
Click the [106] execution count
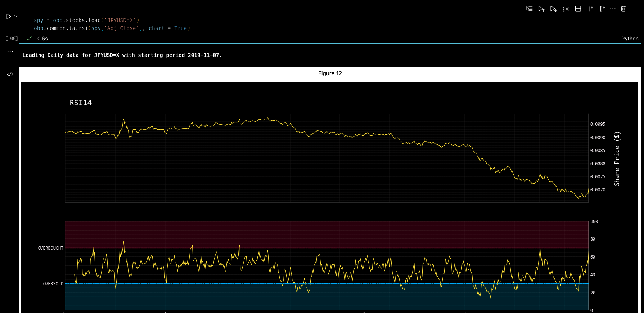[x=12, y=39]
